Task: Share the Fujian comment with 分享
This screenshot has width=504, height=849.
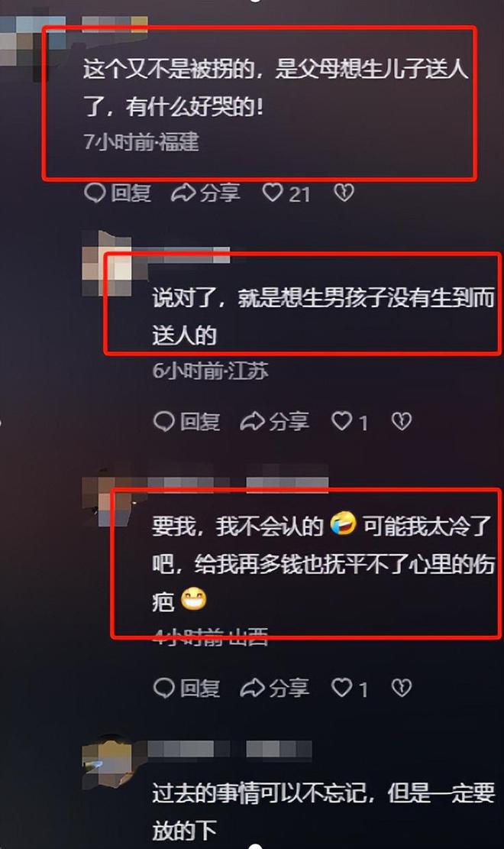Action: 205,193
